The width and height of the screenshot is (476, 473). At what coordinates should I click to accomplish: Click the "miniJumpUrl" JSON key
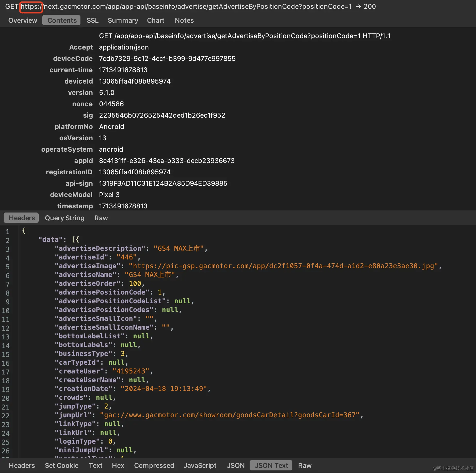(81, 450)
